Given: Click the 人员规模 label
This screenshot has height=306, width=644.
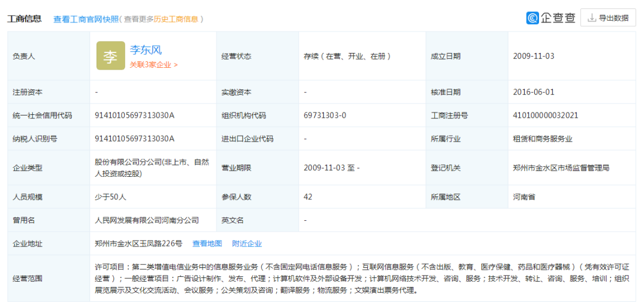Looking at the screenshot, I should [x=27, y=197].
